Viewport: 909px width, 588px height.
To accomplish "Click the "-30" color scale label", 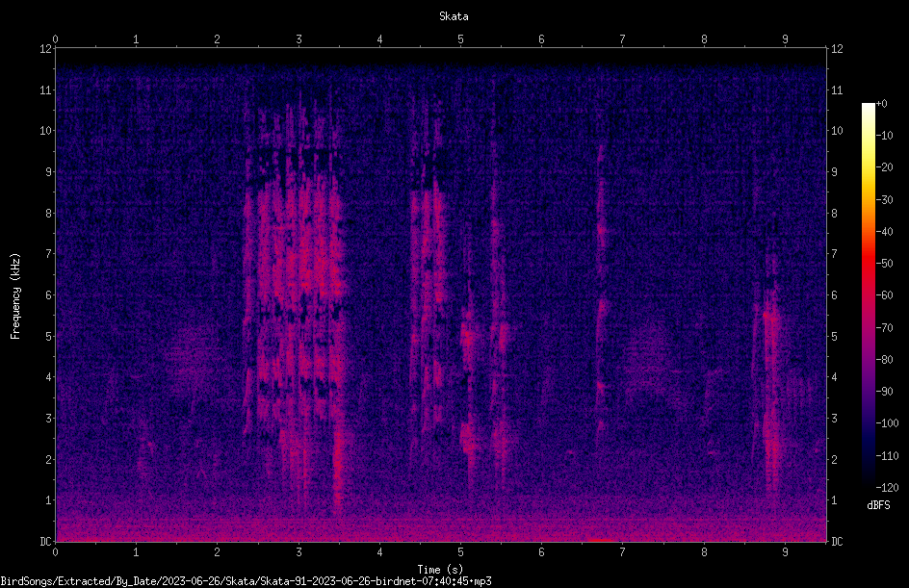I will tap(884, 200).
